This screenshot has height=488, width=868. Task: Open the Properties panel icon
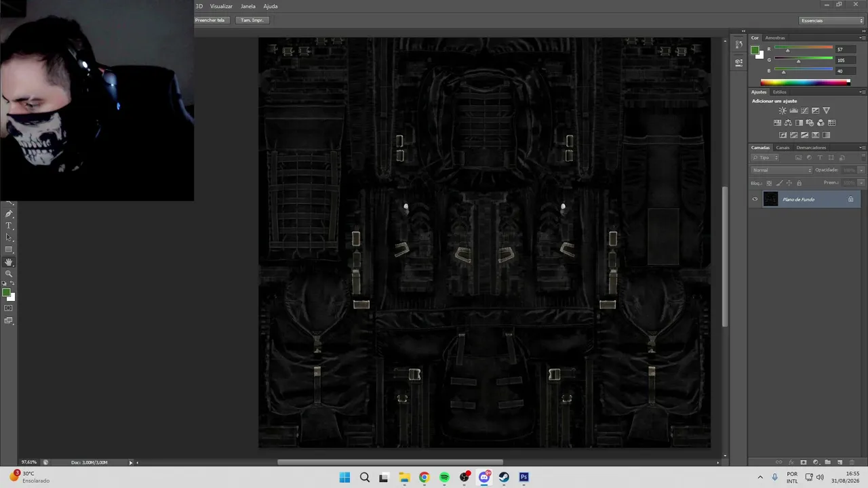(x=738, y=62)
